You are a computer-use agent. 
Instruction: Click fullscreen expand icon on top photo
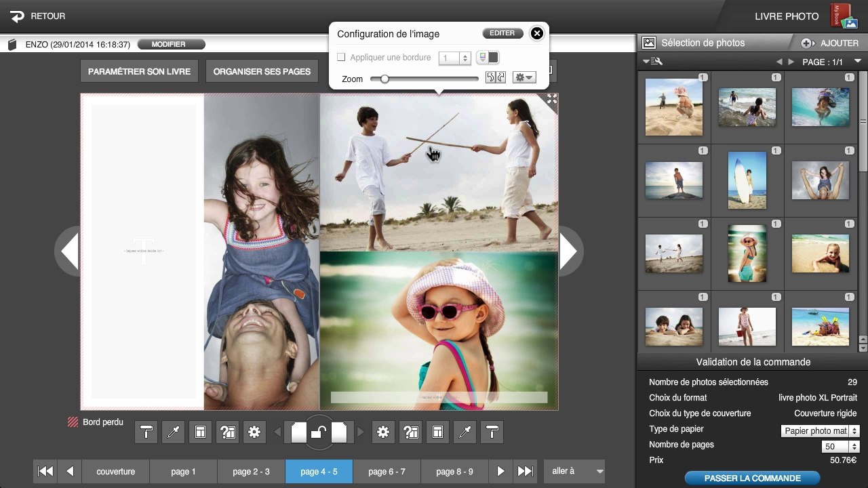(551, 100)
